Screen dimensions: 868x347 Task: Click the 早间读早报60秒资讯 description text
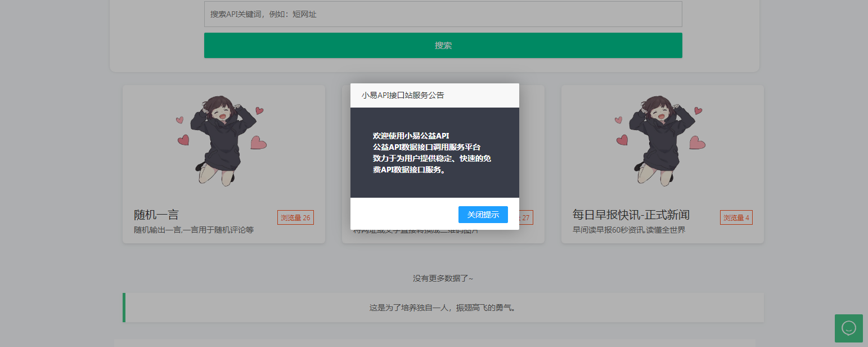[628, 229]
